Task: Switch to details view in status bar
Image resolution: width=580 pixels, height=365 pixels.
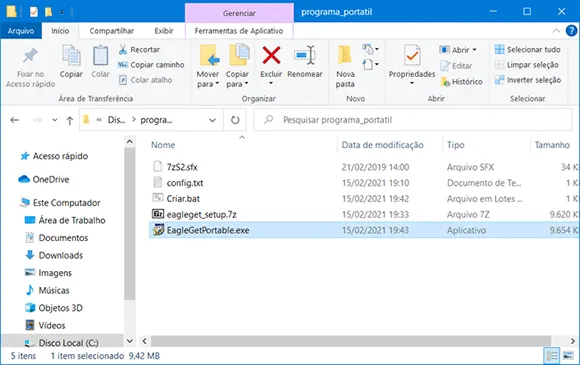Action: pos(552,356)
